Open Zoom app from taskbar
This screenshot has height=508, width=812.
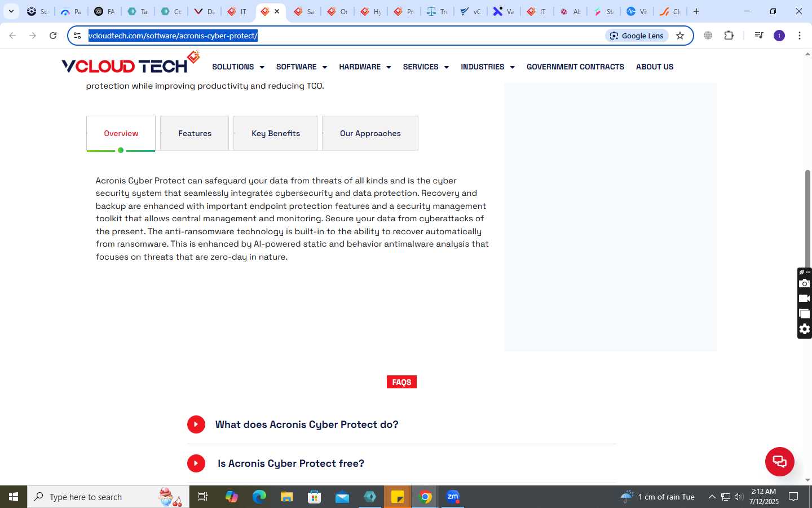coord(453,497)
